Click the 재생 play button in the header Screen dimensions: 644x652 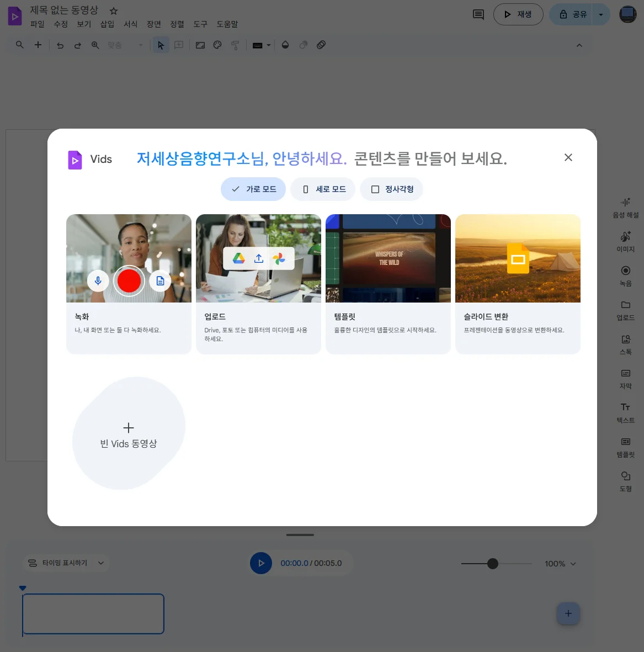coord(518,14)
